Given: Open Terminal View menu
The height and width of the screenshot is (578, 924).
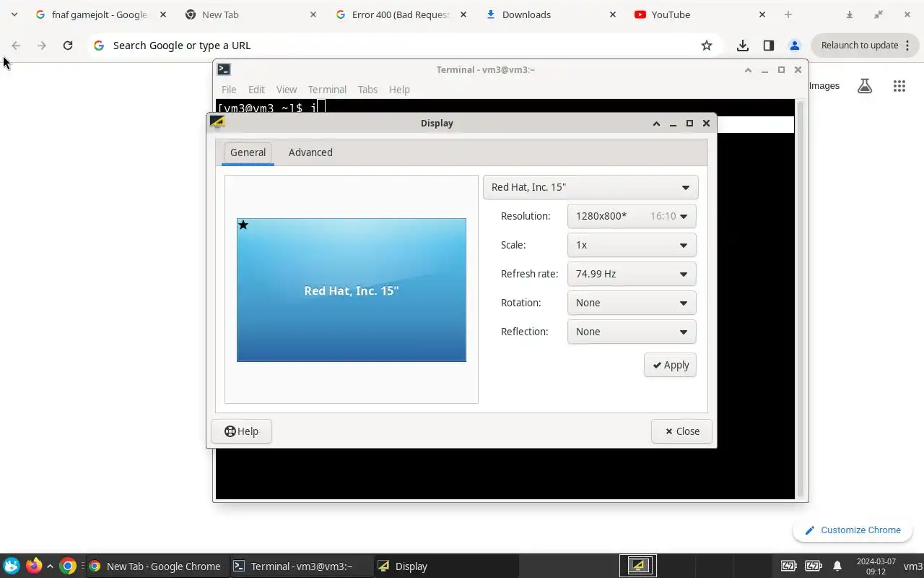Looking at the screenshot, I should pyautogui.click(x=287, y=90).
